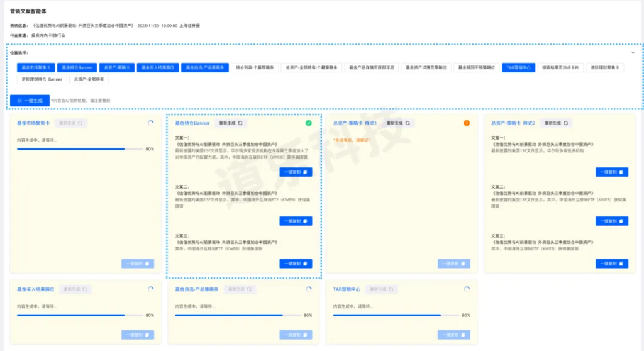Click the green success checkmark on 基金持仓Banner
The image size is (644, 351).
point(308,123)
